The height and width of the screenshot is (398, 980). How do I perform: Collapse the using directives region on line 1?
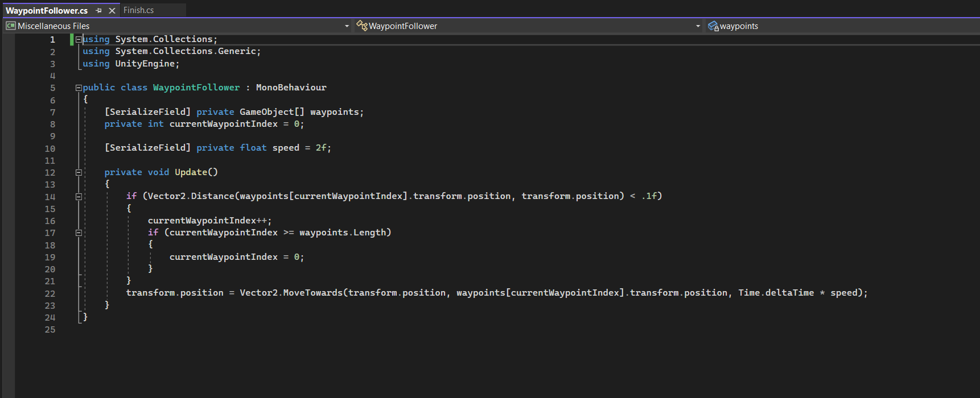pos(79,40)
